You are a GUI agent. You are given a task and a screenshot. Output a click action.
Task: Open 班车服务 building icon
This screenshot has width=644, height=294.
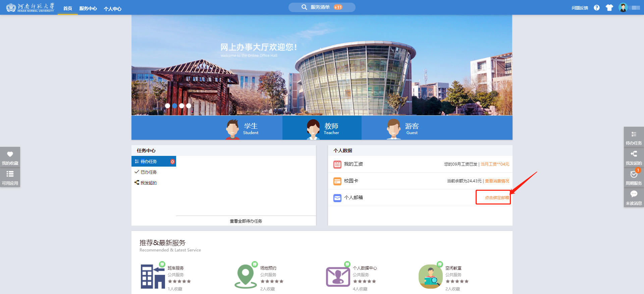coord(153,277)
